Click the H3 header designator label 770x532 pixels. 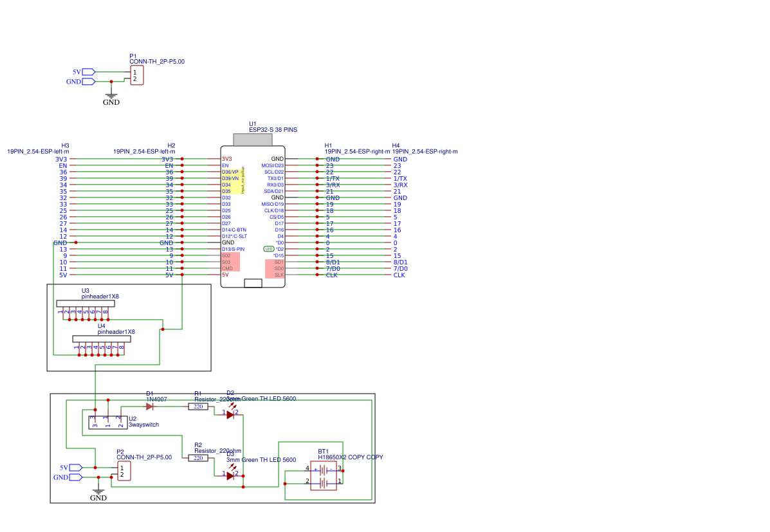66,146
